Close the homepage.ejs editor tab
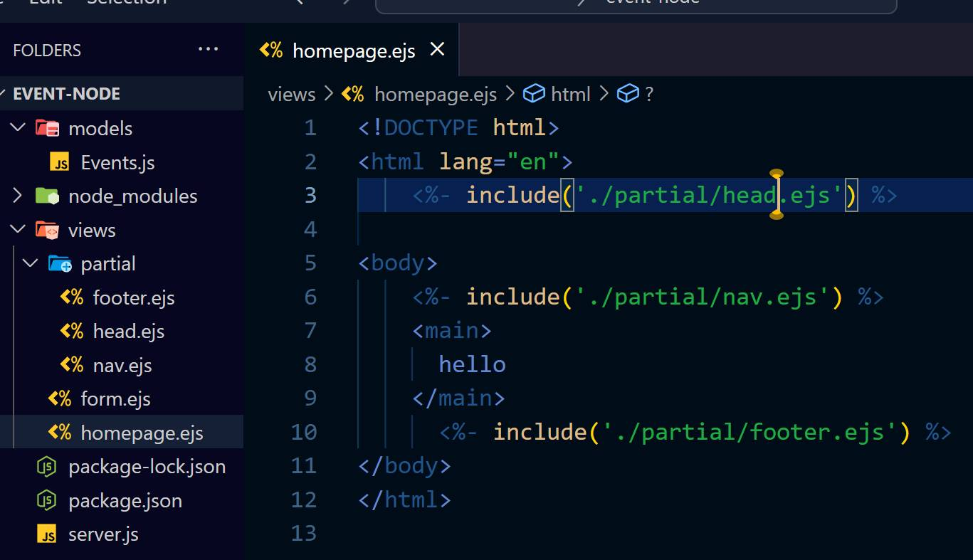The image size is (973, 560). point(437,49)
